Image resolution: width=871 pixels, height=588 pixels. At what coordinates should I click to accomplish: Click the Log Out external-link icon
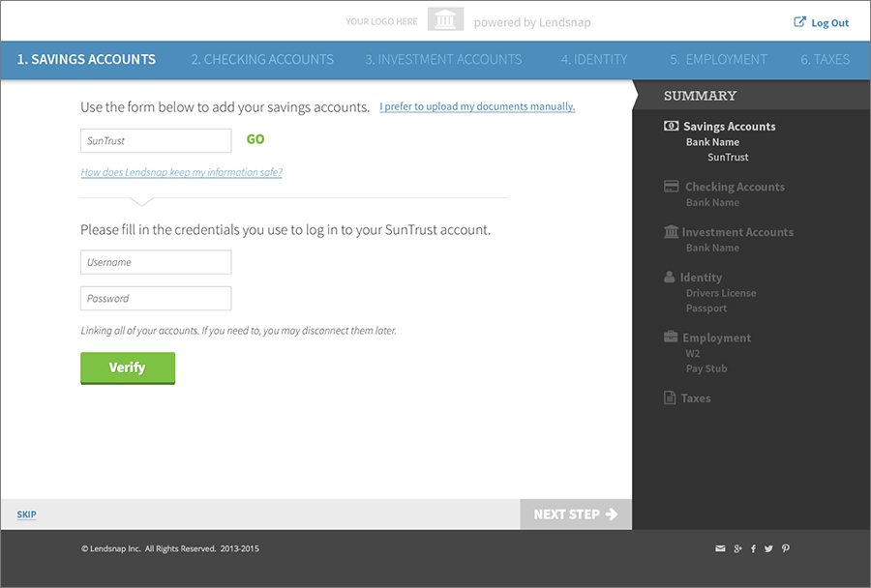(799, 22)
